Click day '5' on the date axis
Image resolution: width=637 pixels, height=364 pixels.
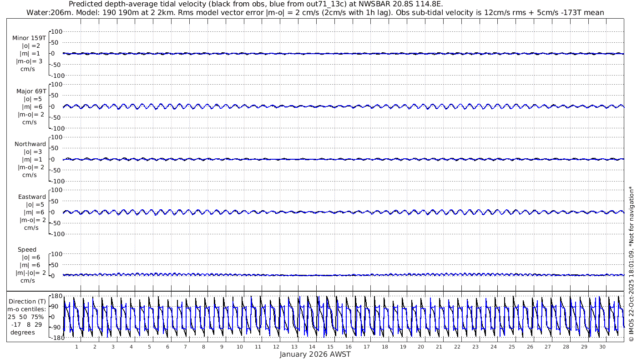tap(149, 347)
